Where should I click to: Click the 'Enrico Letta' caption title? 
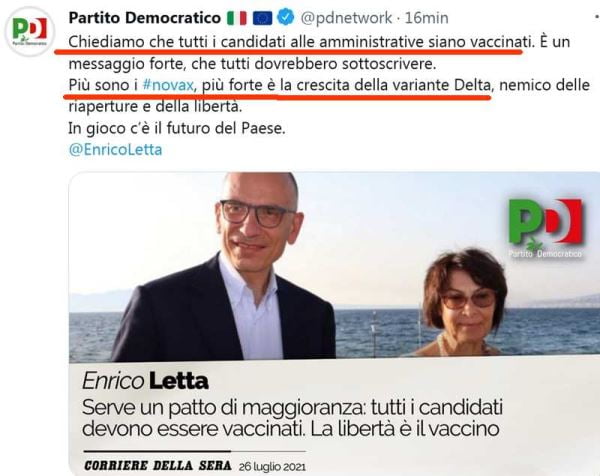(x=145, y=381)
